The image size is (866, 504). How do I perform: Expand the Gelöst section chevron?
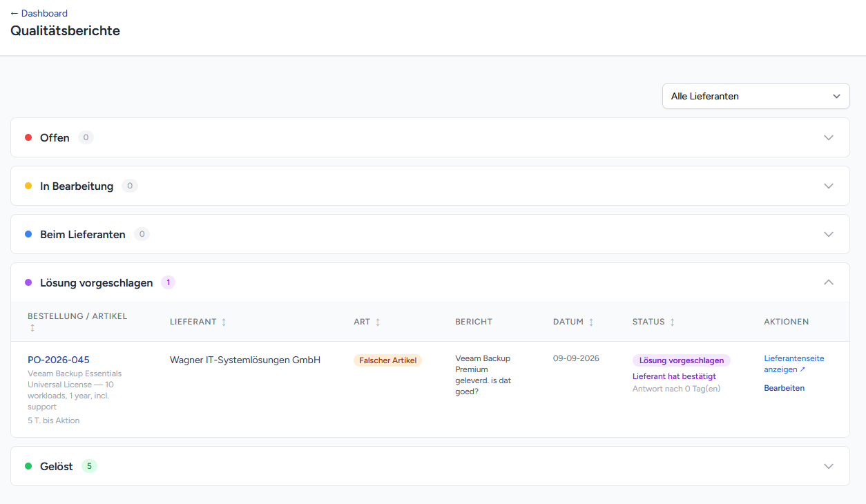(829, 466)
